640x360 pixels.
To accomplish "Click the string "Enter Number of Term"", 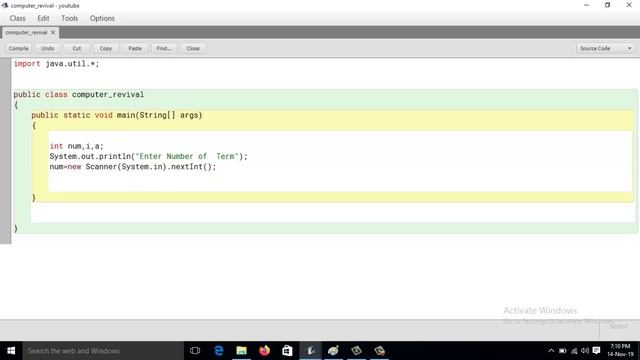I will (x=187, y=156).
